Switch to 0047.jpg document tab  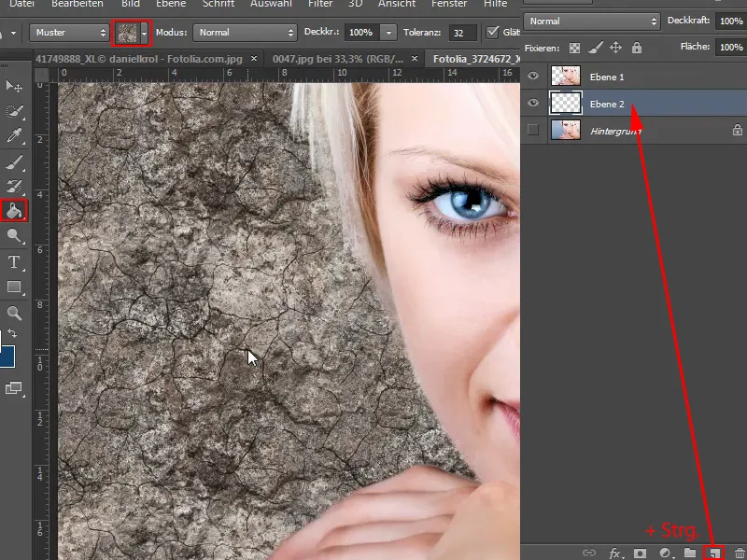pos(338,59)
